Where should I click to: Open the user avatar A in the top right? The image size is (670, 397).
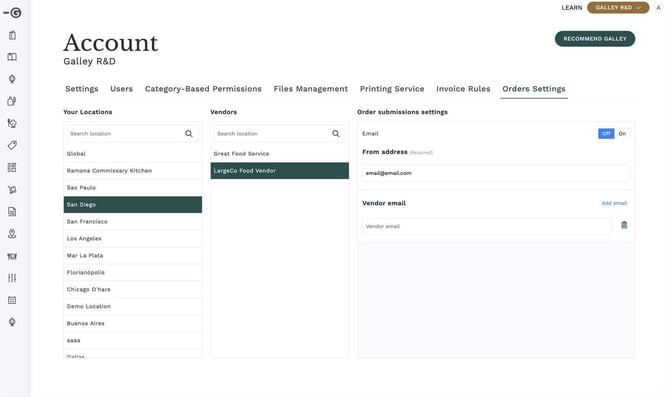(x=658, y=8)
